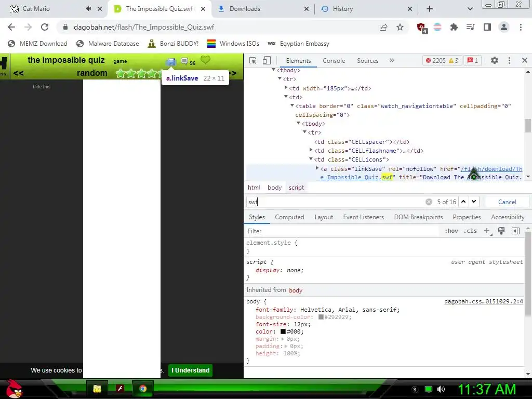Collapse the CELLicons td node
Viewport: 532px width, 399px height.
[x=311, y=159]
